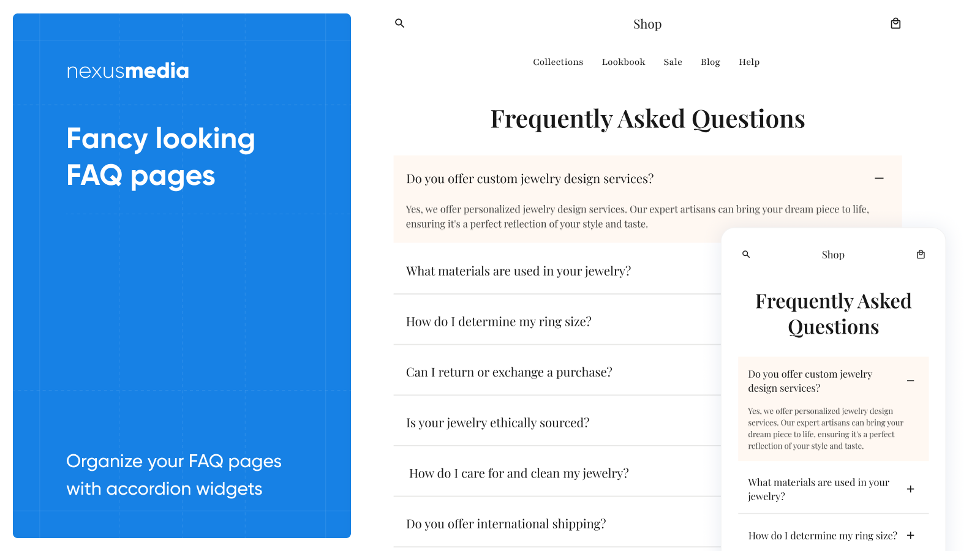Click mobile 'How do I determine my ring size?' text

(823, 536)
